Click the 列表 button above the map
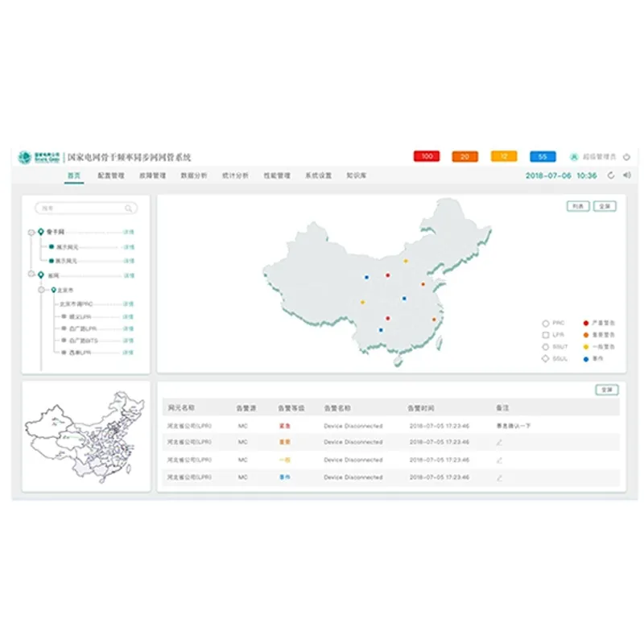The height and width of the screenshot is (644, 644). 577,206
